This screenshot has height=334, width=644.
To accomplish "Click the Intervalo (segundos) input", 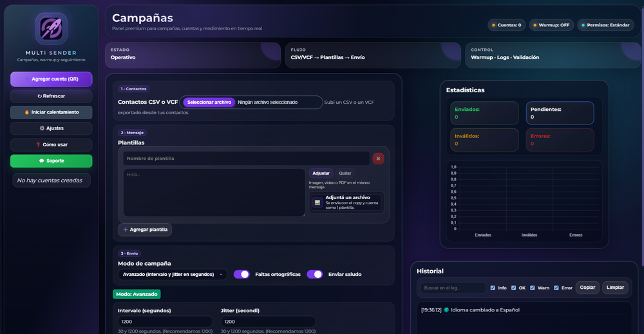I will (x=165, y=322).
